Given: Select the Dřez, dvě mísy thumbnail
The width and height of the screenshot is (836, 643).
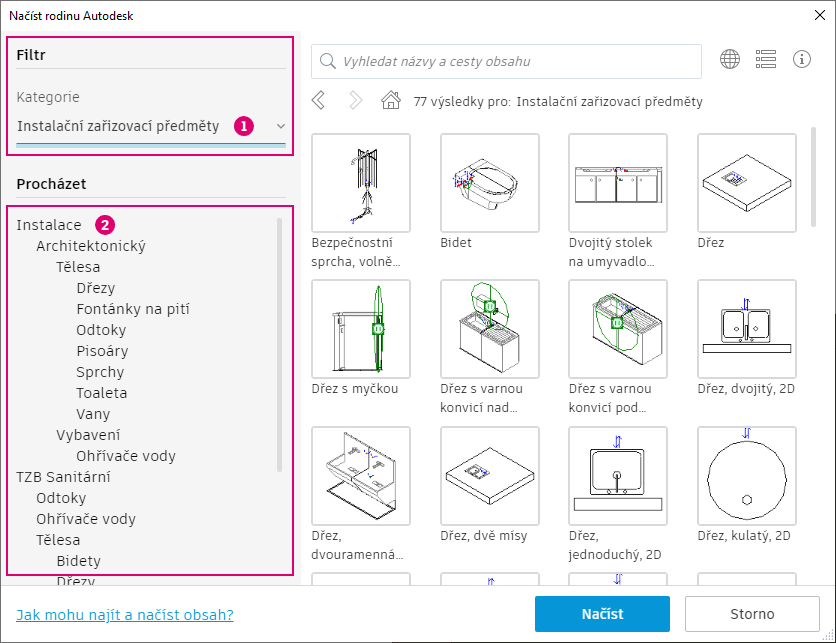Looking at the screenshot, I should tap(489, 476).
